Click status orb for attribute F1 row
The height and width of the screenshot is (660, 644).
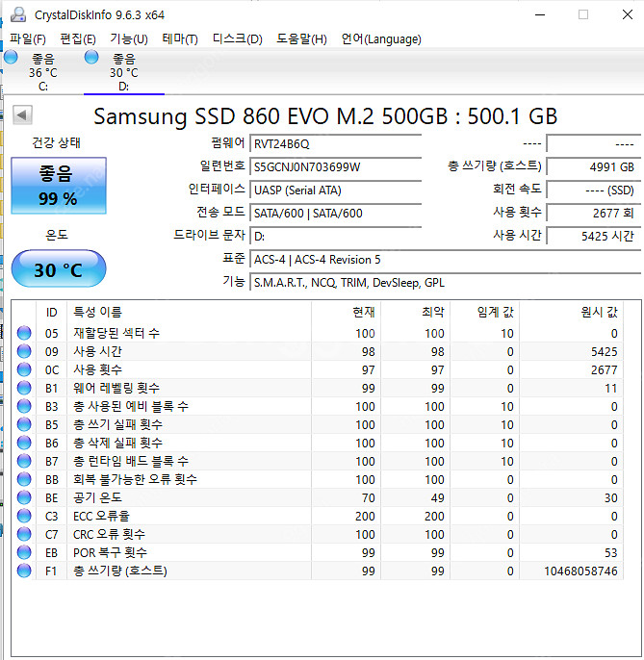point(24,571)
